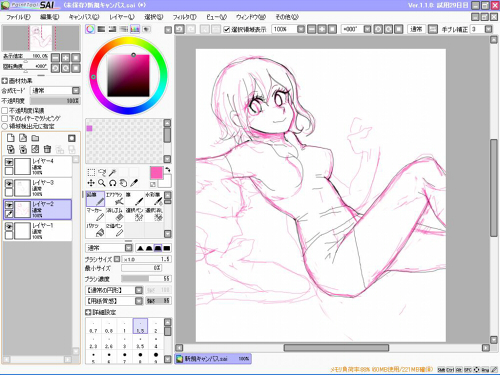
Task: Select brush size preset 2.6
Action: (109, 342)
